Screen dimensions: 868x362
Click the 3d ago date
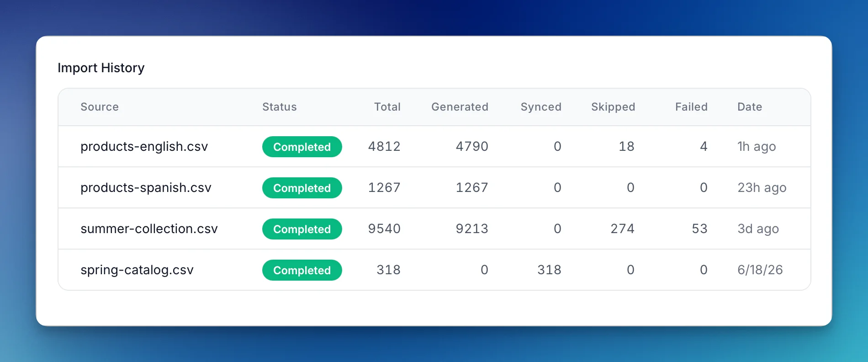758,229
